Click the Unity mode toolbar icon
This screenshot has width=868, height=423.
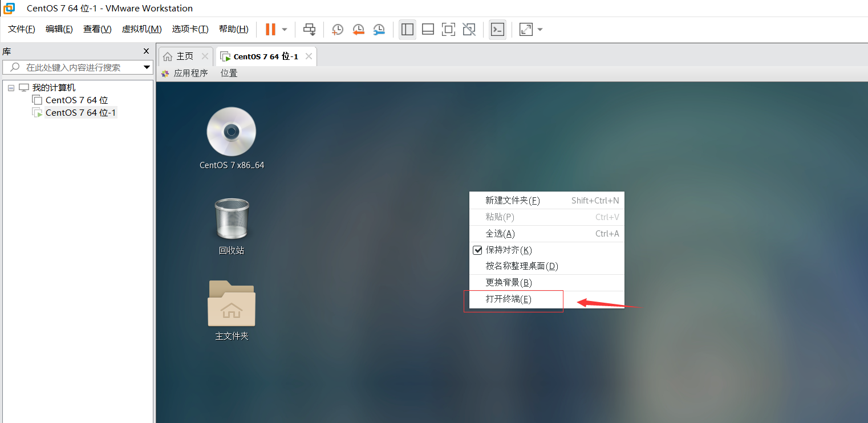[x=469, y=29]
